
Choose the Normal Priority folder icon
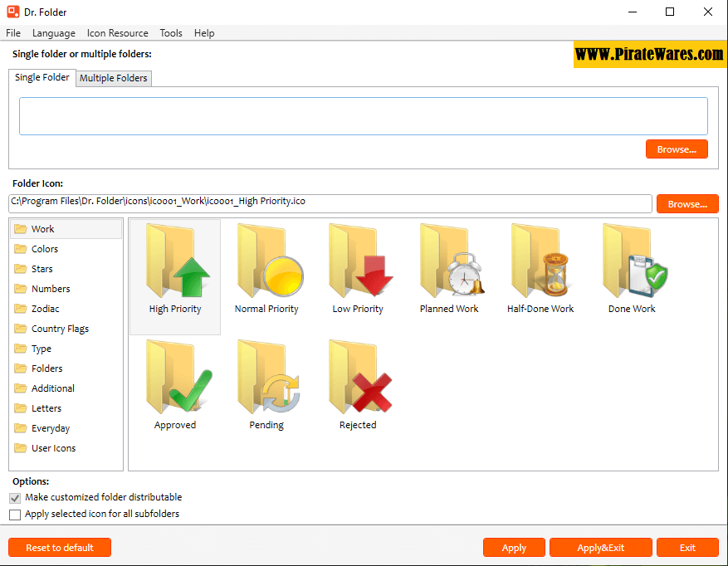click(266, 264)
